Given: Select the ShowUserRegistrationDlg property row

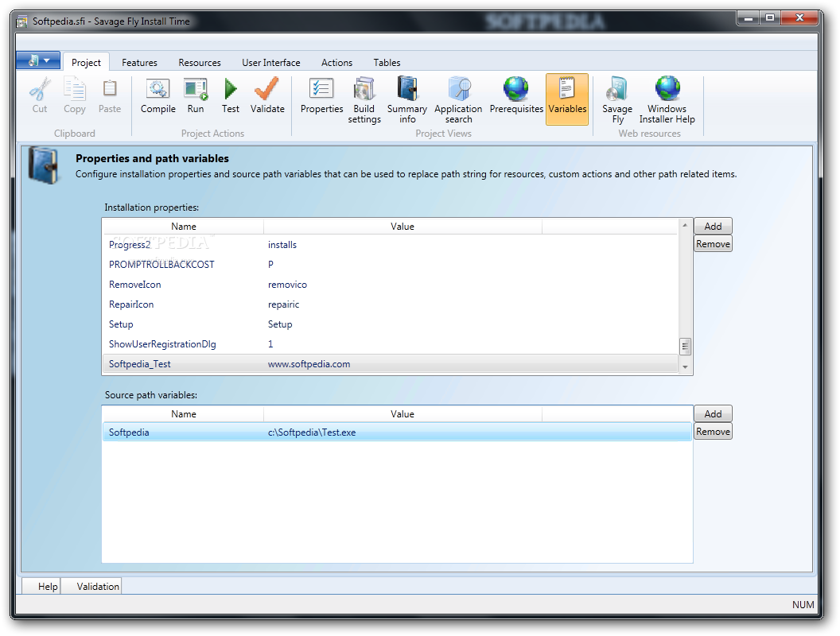Looking at the screenshot, I should click(x=390, y=344).
